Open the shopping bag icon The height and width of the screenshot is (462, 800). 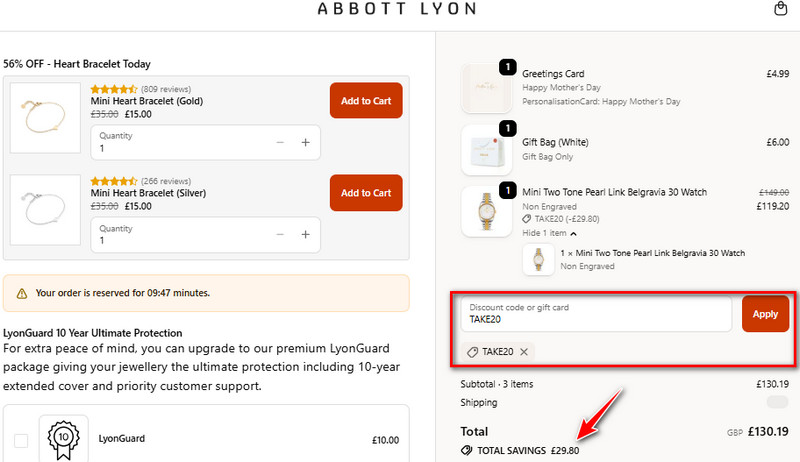pos(781,9)
